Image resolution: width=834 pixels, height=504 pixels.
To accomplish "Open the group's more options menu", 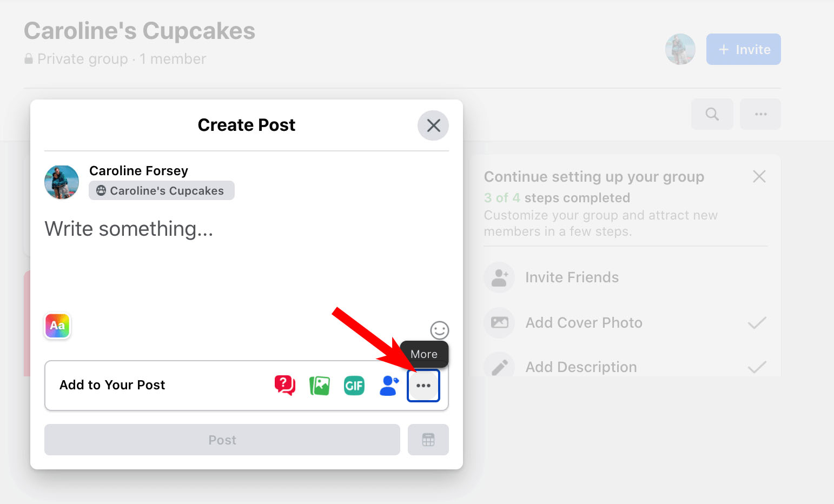I will pos(760,114).
